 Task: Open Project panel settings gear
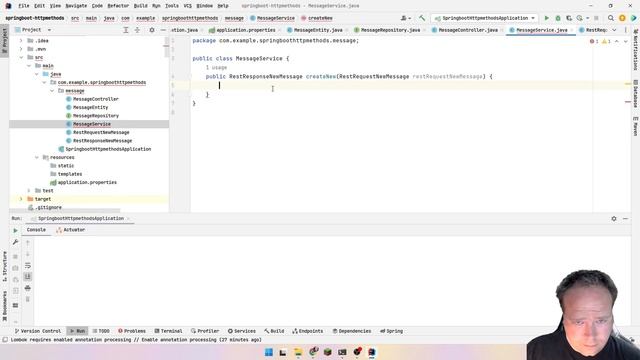point(152,30)
